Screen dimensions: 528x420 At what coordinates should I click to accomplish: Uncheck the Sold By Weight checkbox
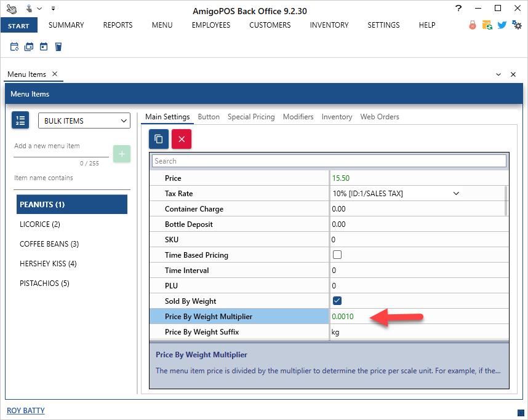tap(337, 301)
